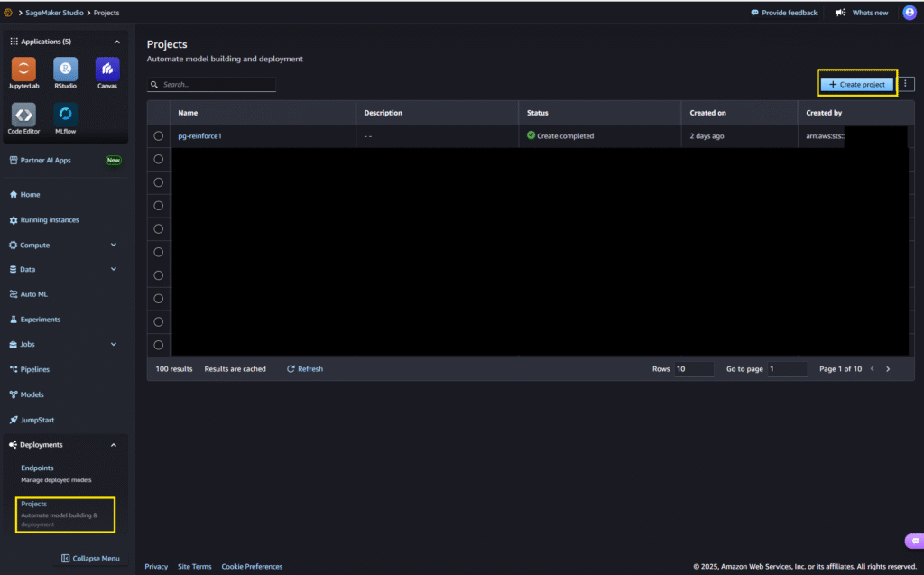The height and width of the screenshot is (575, 924).
Task: Open the Canvas application icon
Action: tap(106, 70)
